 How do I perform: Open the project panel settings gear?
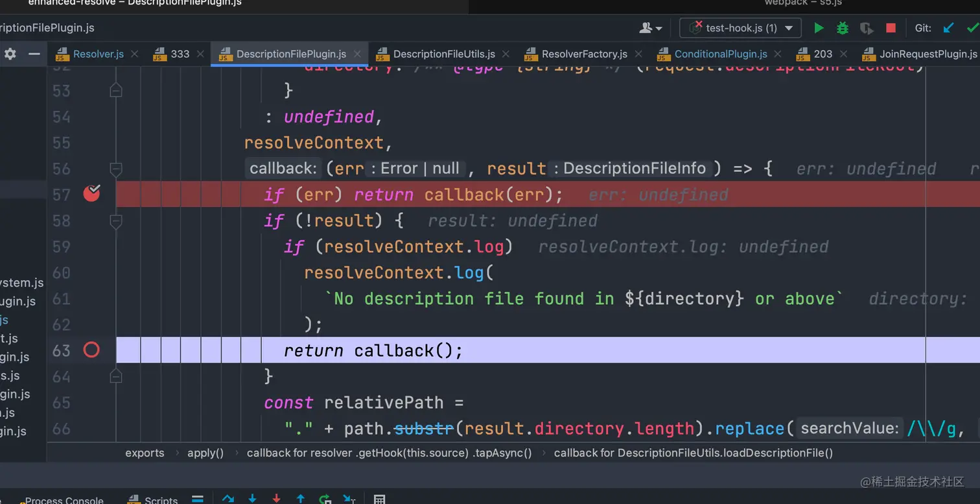(x=10, y=54)
